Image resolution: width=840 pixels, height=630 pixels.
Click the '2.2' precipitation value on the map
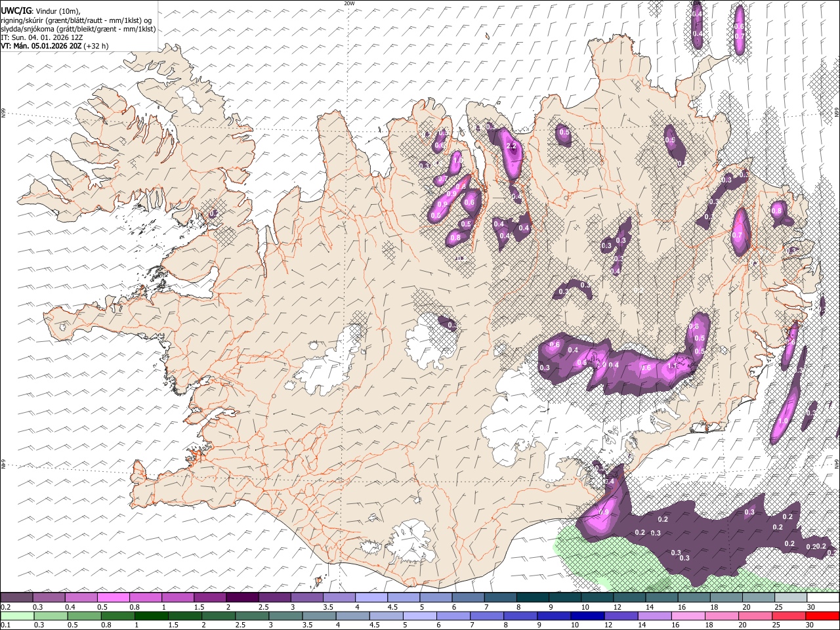(x=512, y=146)
